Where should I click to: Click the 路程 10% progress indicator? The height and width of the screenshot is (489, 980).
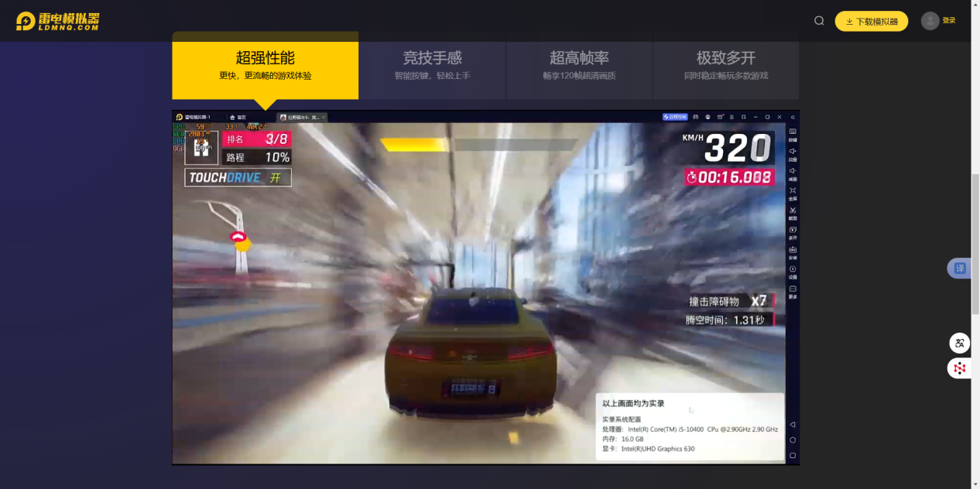(257, 157)
